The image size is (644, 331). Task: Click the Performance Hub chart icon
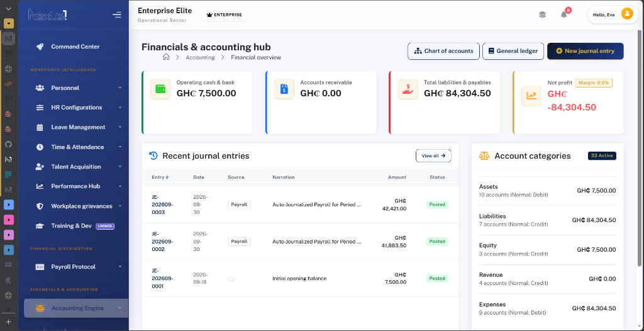(x=40, y=186)
